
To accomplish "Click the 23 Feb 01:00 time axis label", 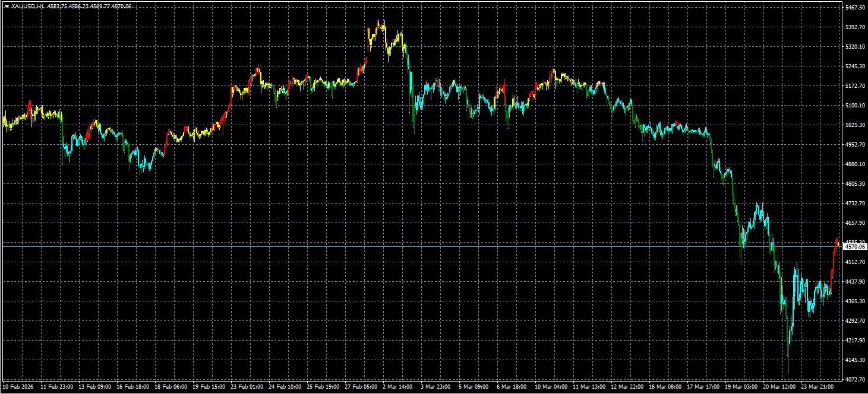I will click(247, 387).
